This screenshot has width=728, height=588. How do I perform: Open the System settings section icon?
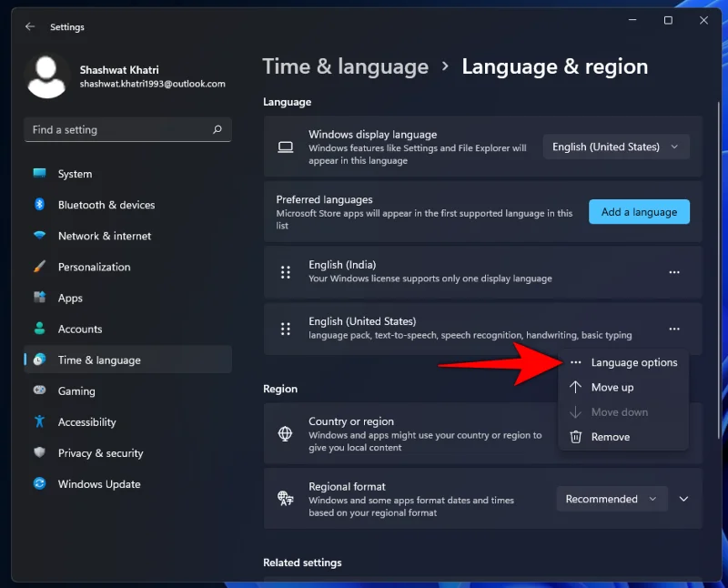click(x=40, y=174)
